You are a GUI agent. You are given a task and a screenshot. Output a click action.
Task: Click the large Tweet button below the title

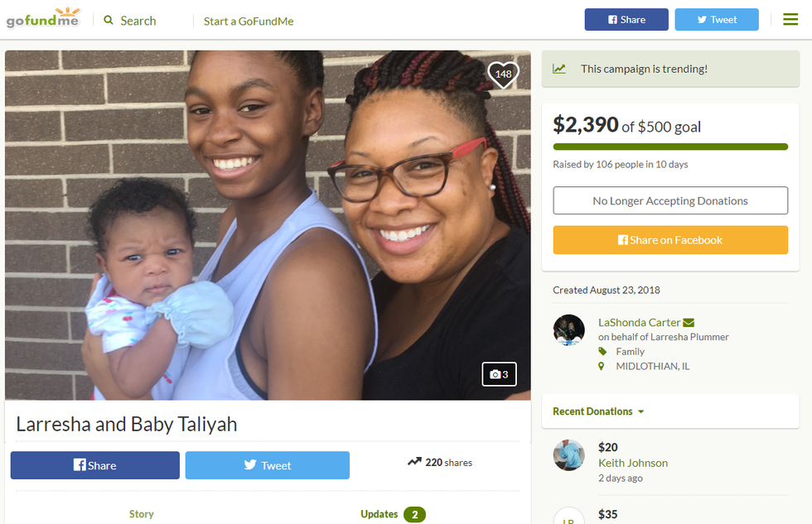[267, 465]
